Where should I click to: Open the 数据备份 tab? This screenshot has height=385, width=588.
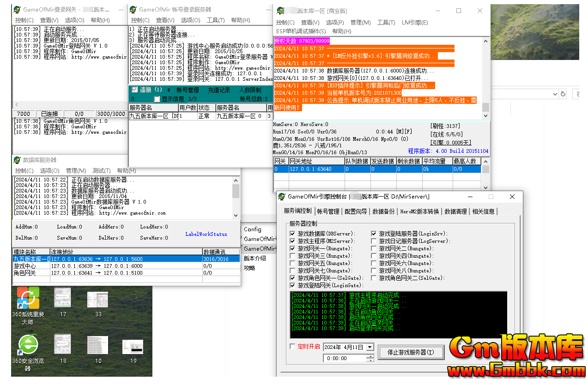tap(383, 211)
